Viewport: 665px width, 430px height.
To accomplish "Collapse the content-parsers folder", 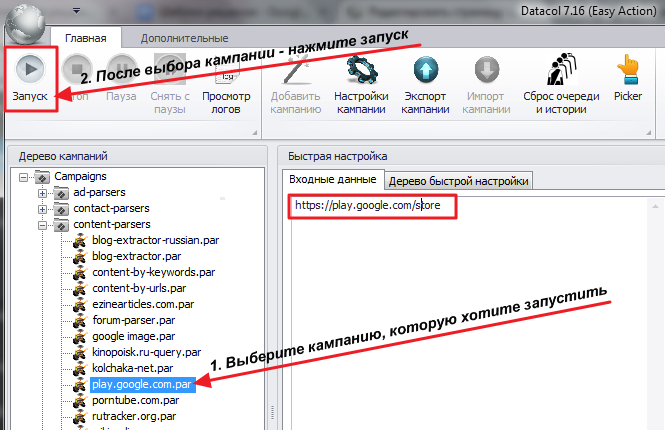I will (42, 226).
